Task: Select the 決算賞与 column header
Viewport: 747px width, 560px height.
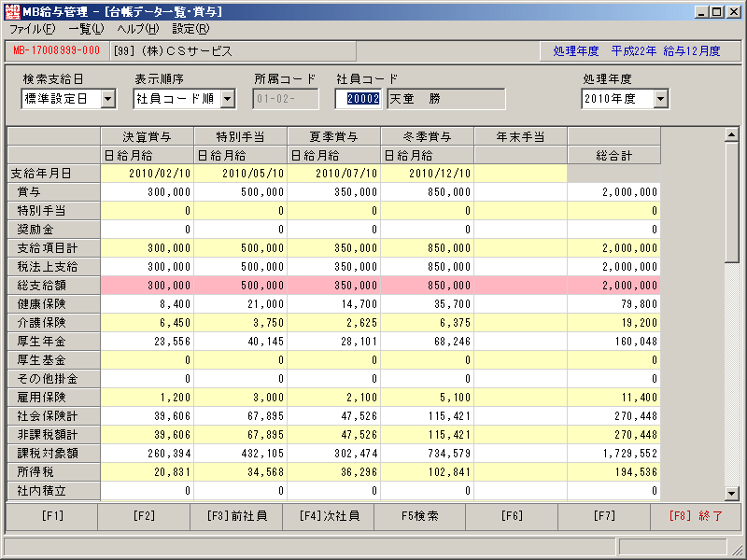Action: tap(148, 137)
